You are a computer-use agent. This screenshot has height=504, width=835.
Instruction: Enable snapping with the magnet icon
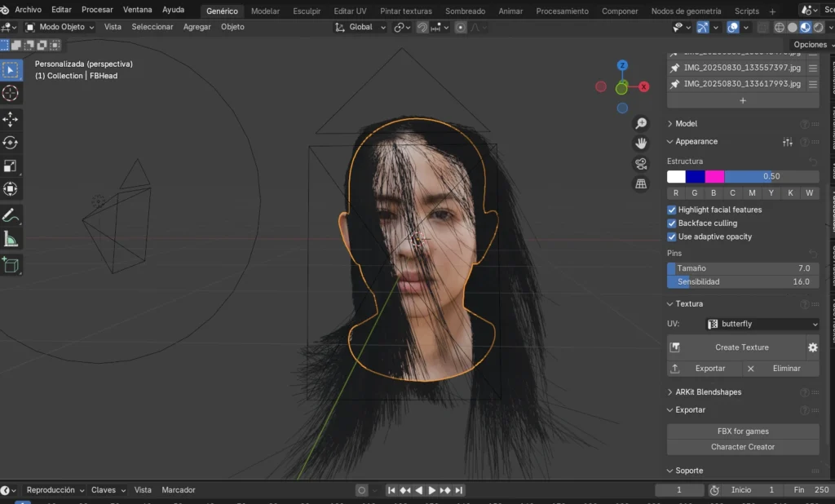422,27
